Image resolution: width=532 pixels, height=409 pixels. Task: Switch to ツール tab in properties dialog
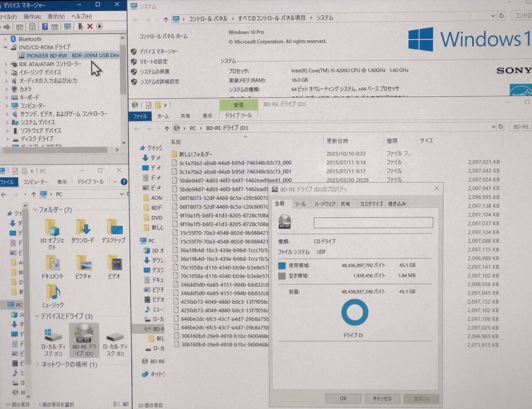(300, 204)
